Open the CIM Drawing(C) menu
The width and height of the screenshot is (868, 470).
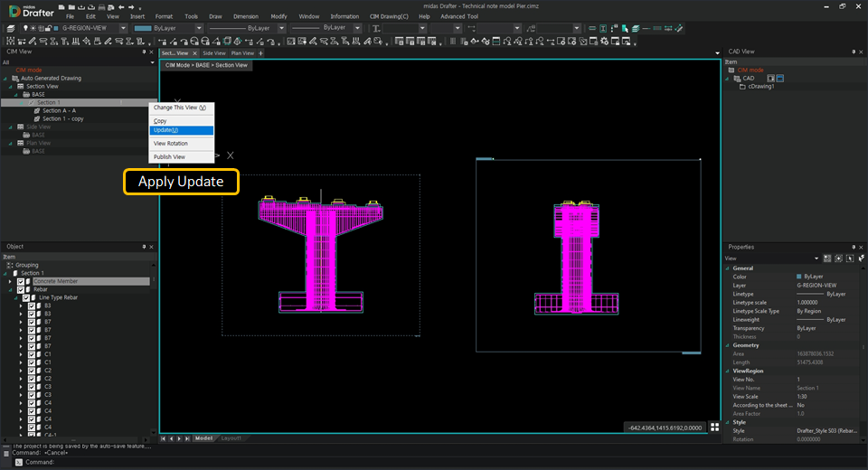tap(389, 16)
